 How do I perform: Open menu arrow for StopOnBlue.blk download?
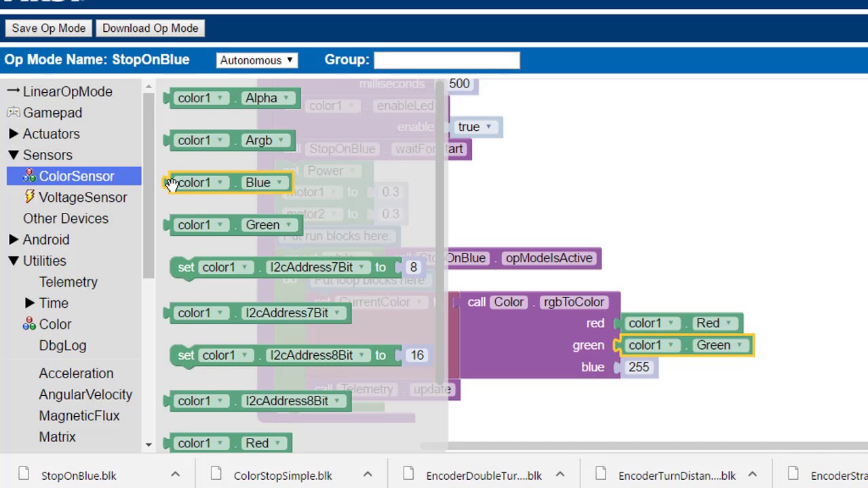tap(175, 475)
